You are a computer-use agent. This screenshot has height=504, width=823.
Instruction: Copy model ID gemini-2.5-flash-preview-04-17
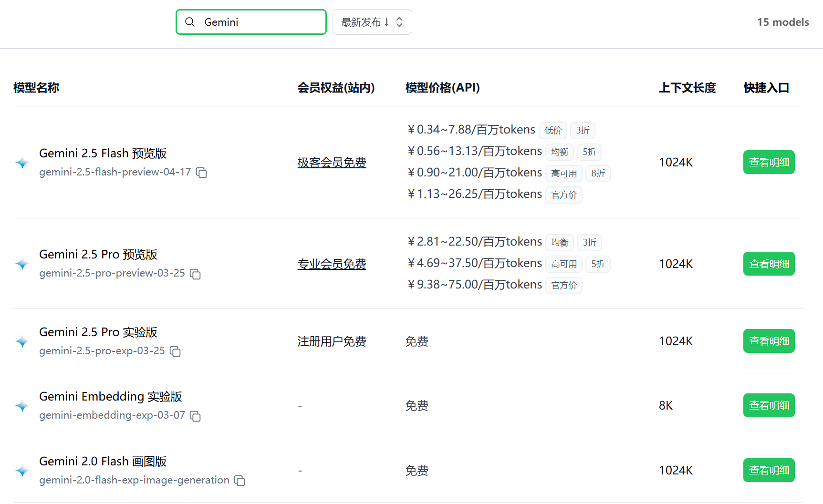coord(202,173)
